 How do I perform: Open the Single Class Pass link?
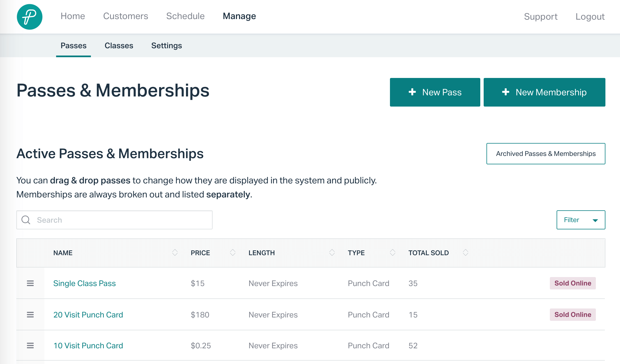(x=84, y=283)
